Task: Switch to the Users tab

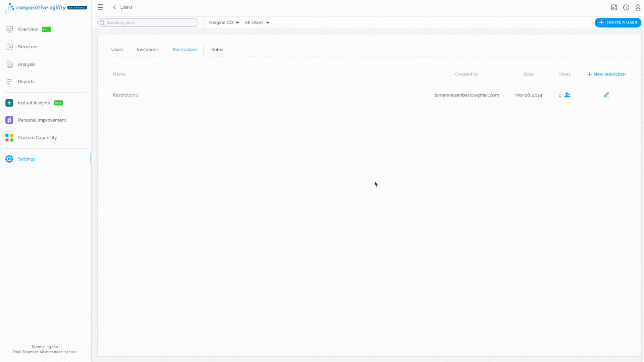Action: (117, 50)
